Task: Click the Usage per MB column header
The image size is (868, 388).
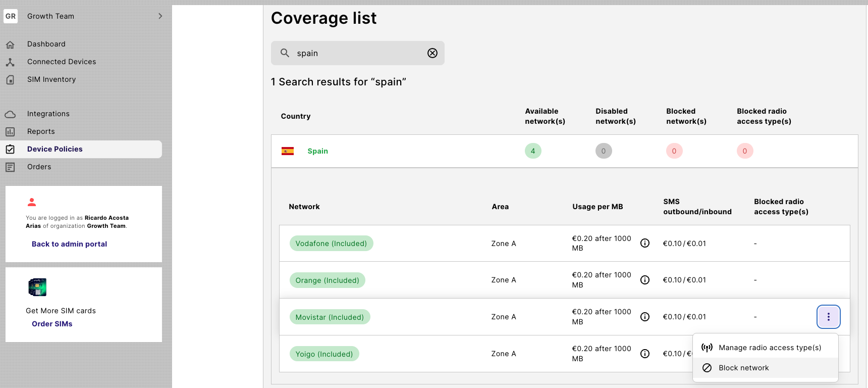Action: 598,207
